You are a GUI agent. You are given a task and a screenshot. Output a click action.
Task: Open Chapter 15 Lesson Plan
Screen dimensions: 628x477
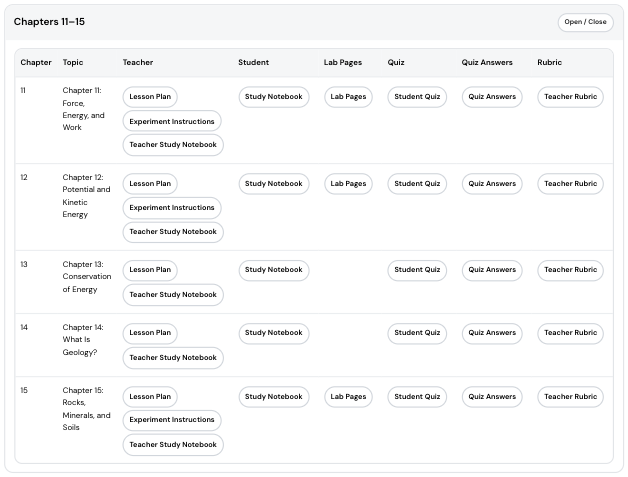[x=150, y=396]
